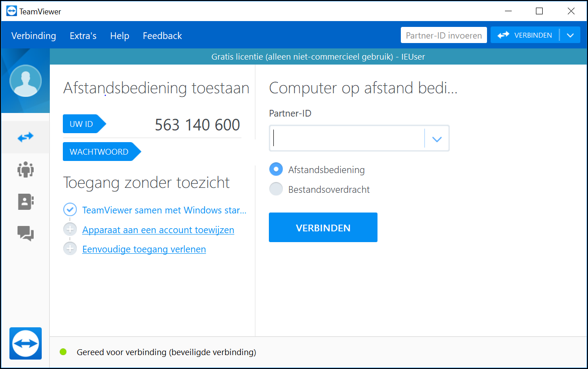Expand the top-bar VERBINDEN dropdown arrow
Viewport: 588px width, 369px height.
pos(570,35)
